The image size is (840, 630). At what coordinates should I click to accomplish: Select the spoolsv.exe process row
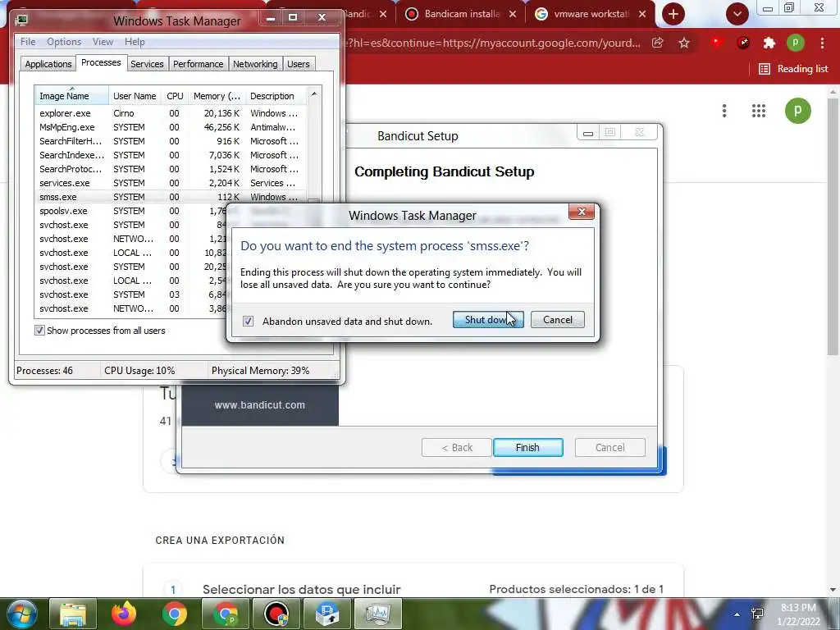pos(130,211)
